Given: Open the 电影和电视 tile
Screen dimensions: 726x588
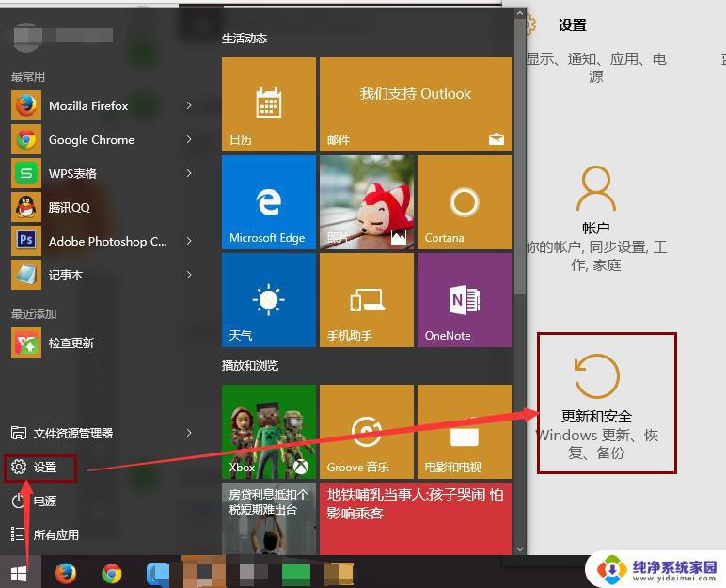Looking at the screenshot, I should tap(465, 432).
